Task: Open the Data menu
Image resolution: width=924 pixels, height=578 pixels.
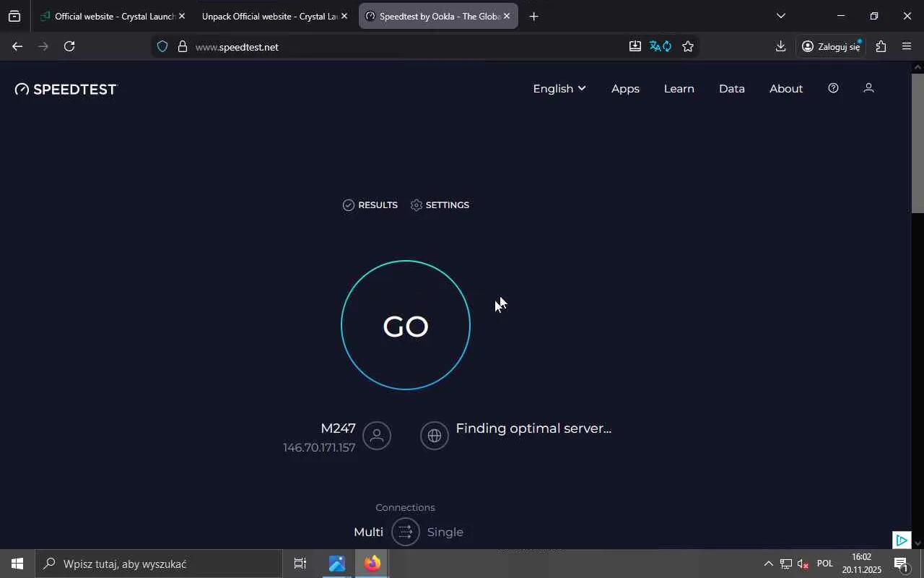Action: point(732,88)
